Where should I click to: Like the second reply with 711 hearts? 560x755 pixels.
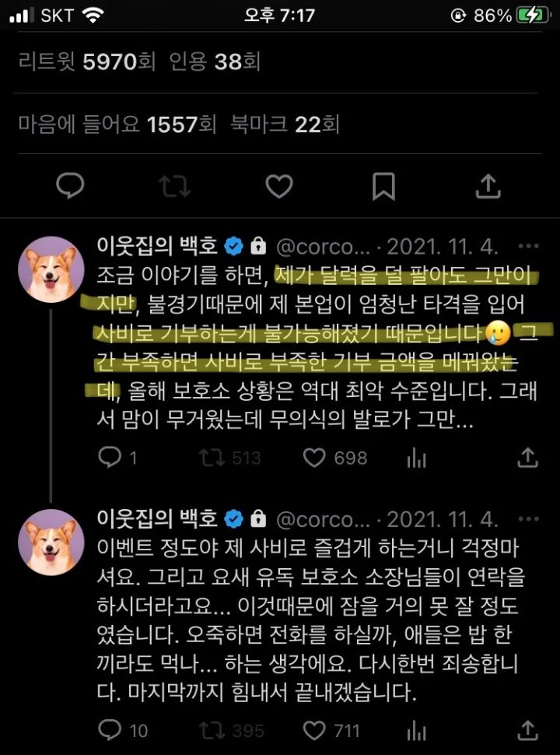tap(331, 730)
